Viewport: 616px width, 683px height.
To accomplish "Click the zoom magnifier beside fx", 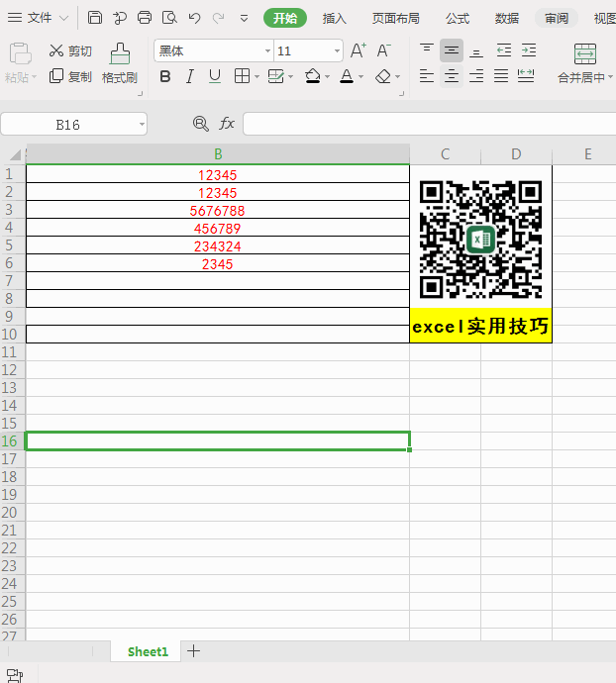I will pos(200,124).
